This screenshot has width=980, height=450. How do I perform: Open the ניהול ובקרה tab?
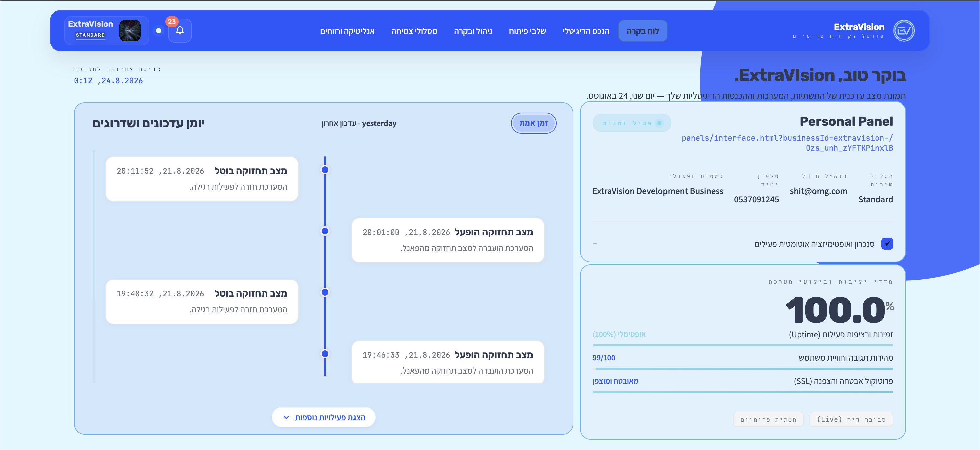point(473,31)
